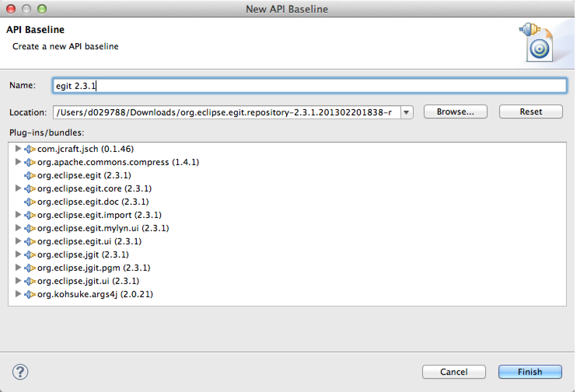575x392 pixels.
Task: Click the API Baseline wizard banner icon
Action: point(537,42)
